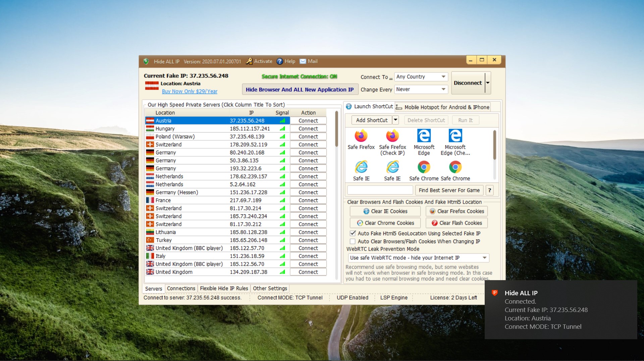Click the Disconnect button

point(468,83)
